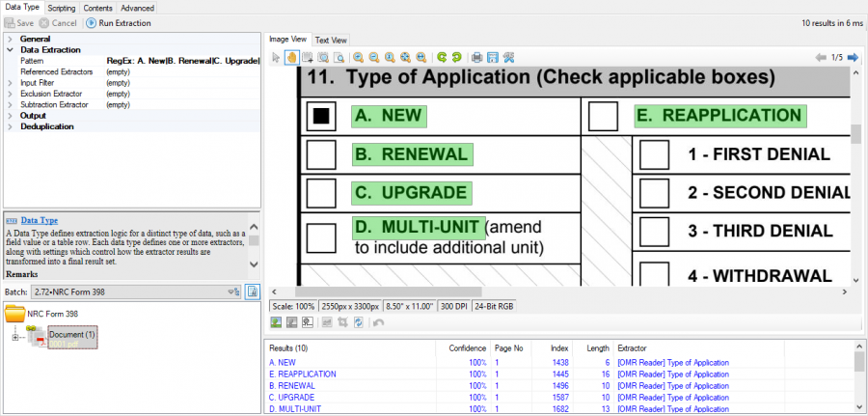
Task: Click the rotate left icon
Action: pyautogui.click(x=442, y=58)
